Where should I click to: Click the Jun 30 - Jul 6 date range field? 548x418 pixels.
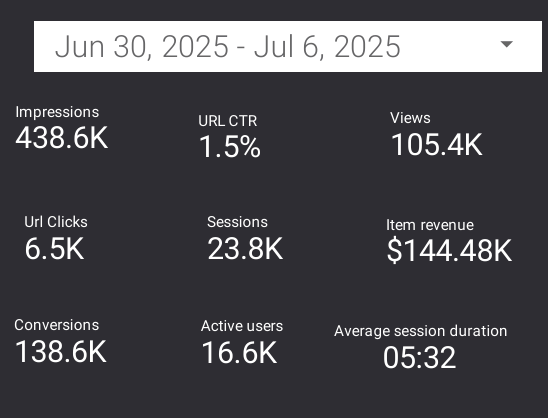pos(288,46)
